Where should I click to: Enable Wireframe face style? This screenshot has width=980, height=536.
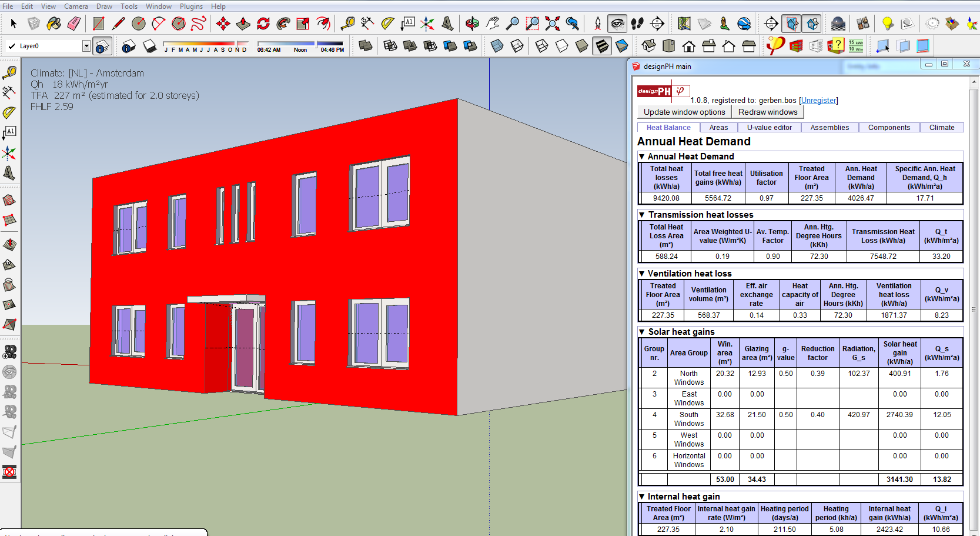(541, 46)
